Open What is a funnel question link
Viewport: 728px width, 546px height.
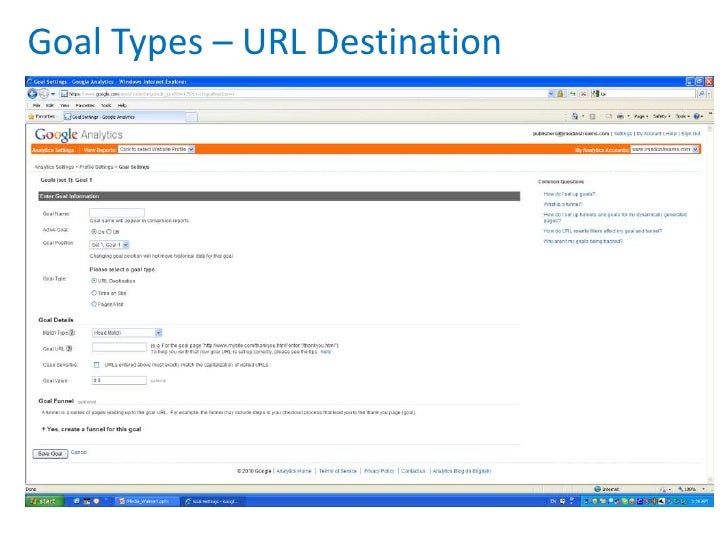coord(563,204)
